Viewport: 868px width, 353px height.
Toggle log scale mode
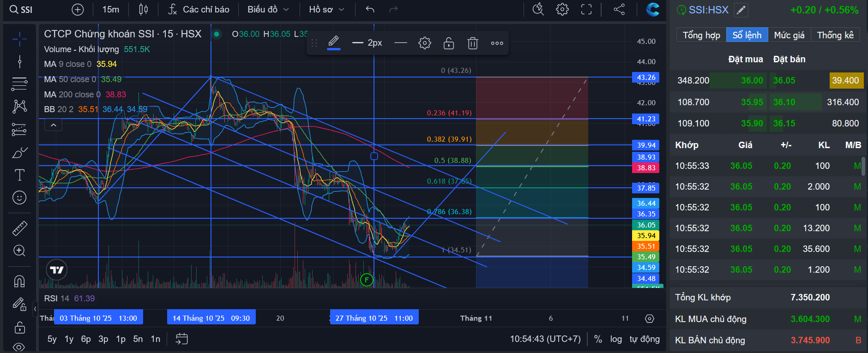pyautogui.click(x=616, y=339)
